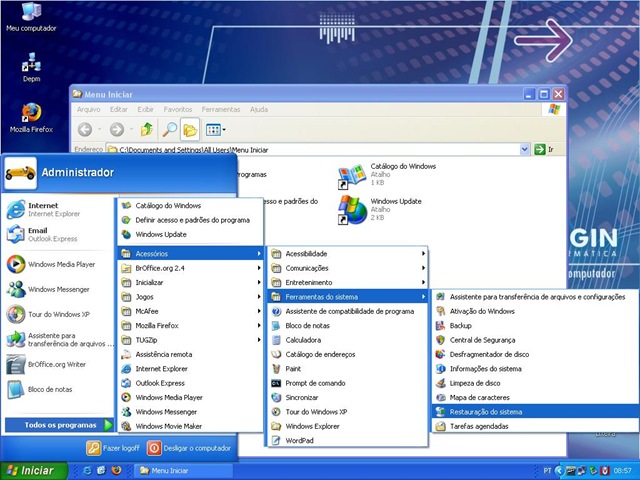
Task: Click the Forward arrow in Menu Iniciar window
Action: coord(117,130)
